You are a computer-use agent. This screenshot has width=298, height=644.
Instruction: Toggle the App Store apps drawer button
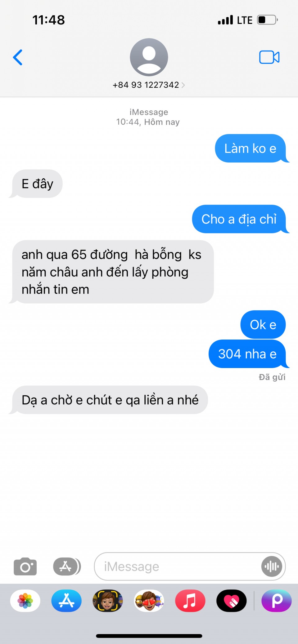67,566
